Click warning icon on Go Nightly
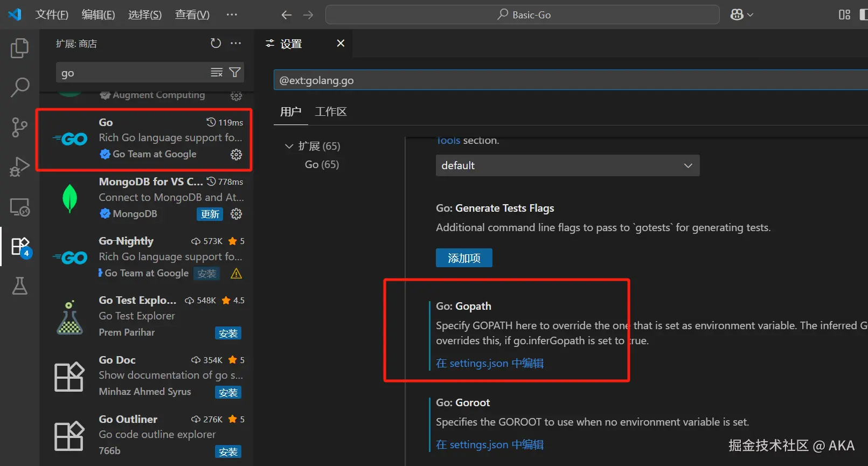The image size is (868, 466). tap(236, 274)
